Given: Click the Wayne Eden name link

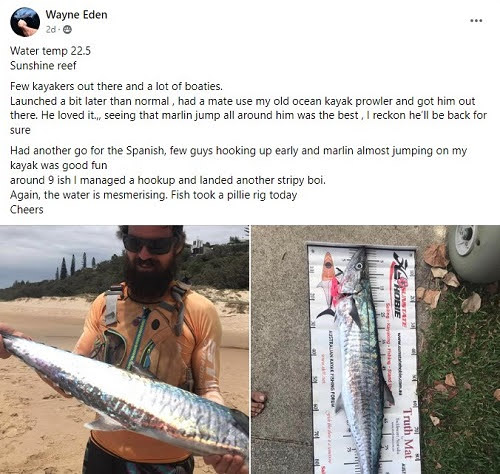Looking at the screenshot, I should pyautogui.click(x=76, y=15).
